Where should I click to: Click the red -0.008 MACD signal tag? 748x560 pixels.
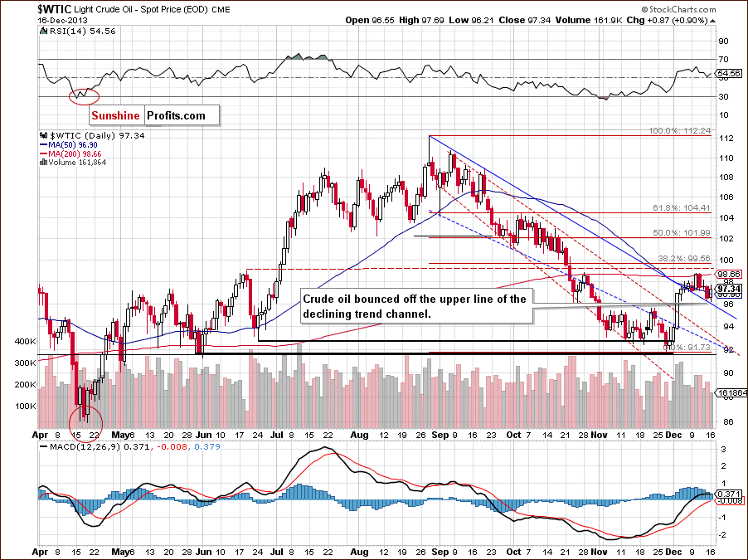coord(730,501)
